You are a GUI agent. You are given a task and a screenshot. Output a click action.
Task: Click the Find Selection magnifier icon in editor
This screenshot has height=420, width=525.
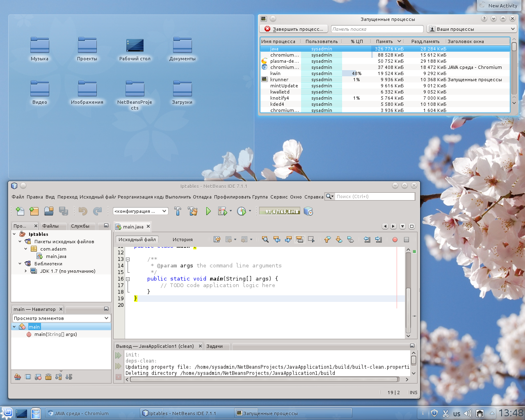pyautogui.click(x=265, y=240)
